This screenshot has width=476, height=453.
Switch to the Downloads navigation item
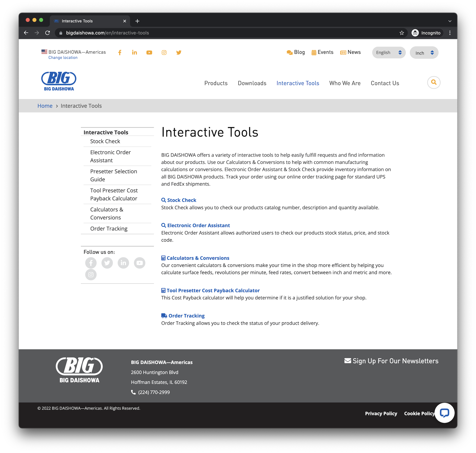(252, 83)
